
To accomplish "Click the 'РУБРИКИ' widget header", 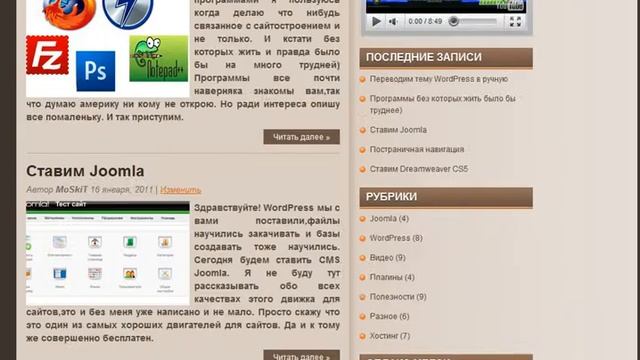I will coord(446,197).
